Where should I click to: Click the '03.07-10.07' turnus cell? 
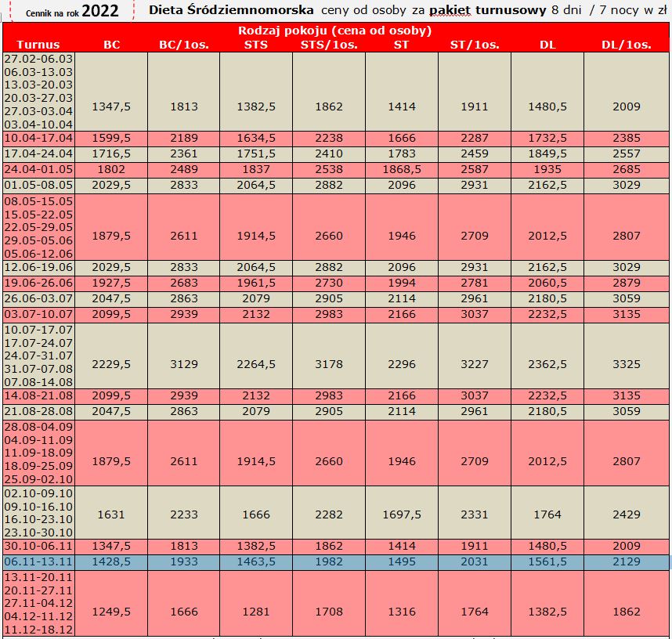click(38, 315)
